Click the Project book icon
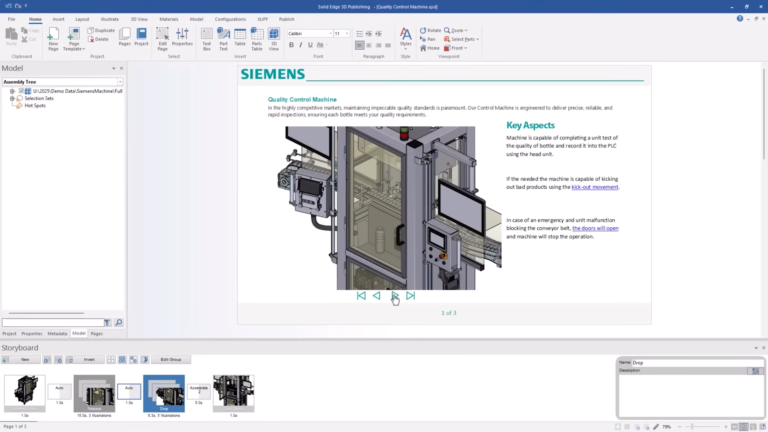Screen dimensions: 768x432 pyautogui.click(x=141, y=37)
